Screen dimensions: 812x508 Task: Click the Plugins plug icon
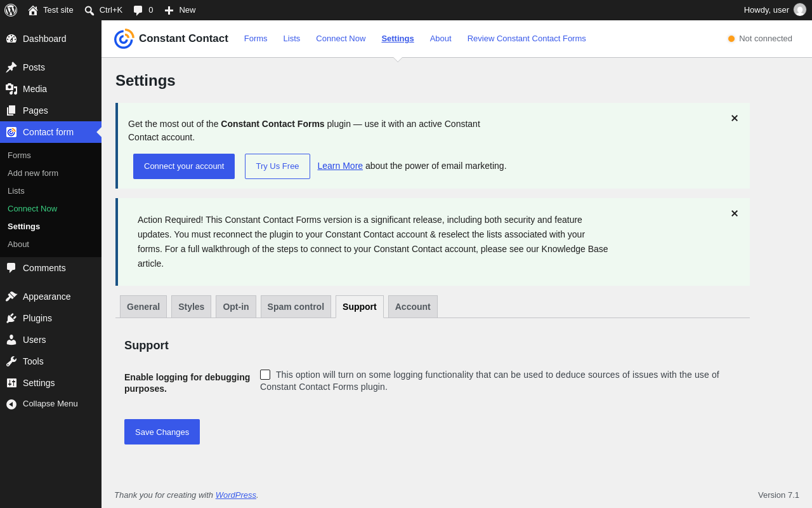pyautogui.click(x=11, y=318)
